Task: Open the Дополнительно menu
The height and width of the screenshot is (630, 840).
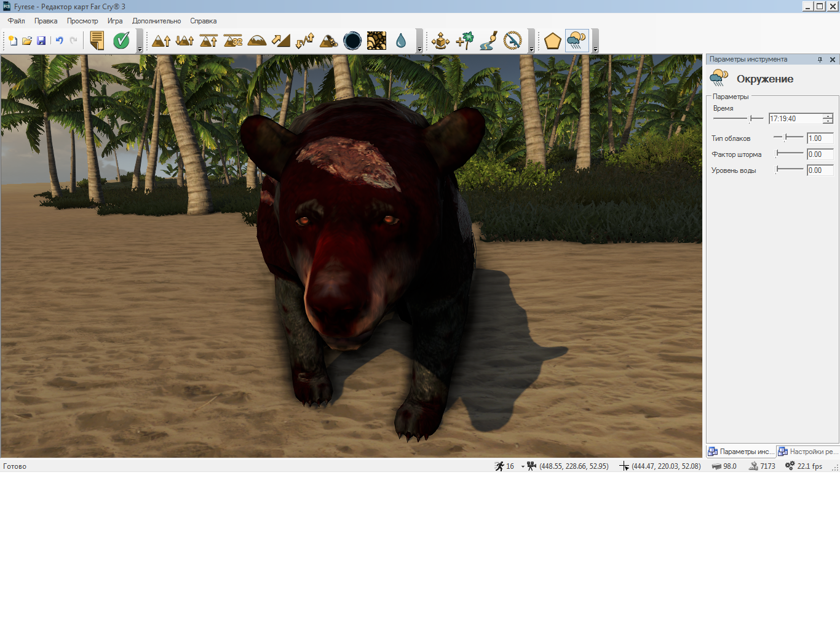Action: (x=157, y=21)
